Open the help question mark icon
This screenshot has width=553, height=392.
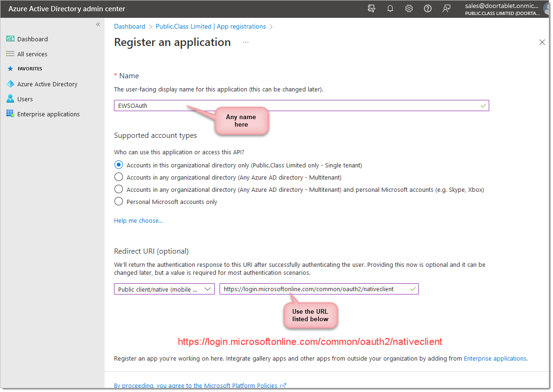(x=427, y=8)
